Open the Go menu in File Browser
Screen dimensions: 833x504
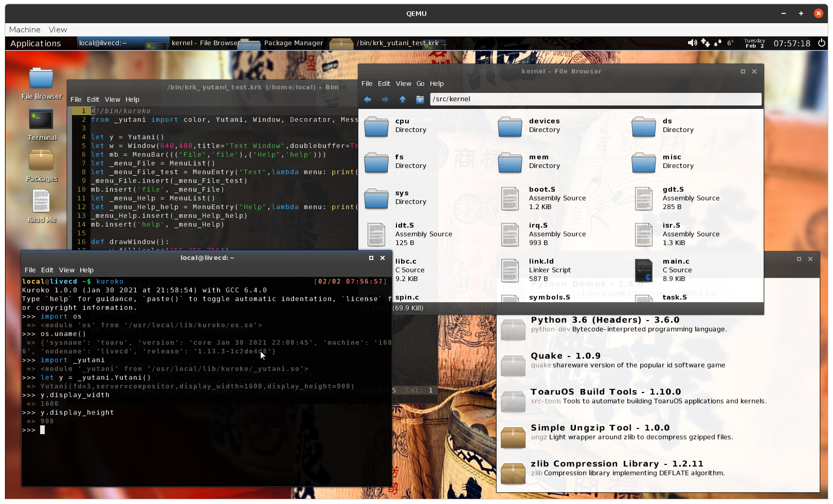(420, 83)
